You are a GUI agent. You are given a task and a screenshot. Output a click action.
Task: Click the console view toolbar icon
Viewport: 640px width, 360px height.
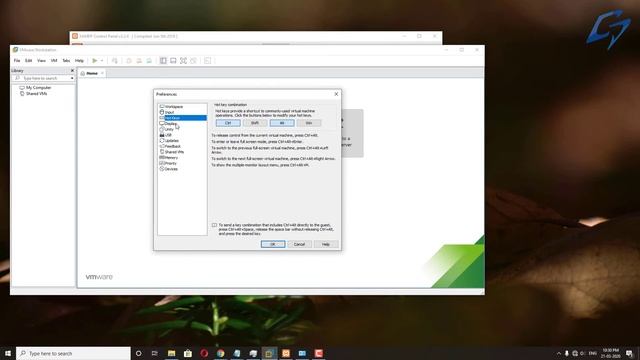click(173, 60)
